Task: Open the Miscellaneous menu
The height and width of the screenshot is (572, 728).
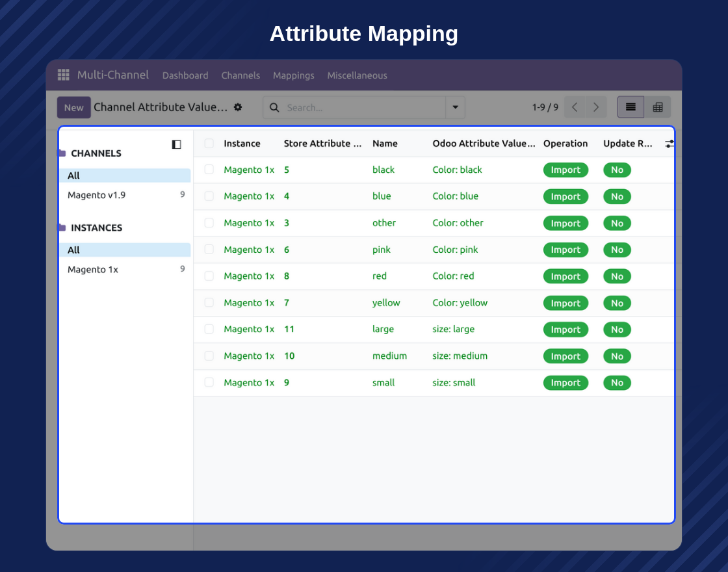Action: [x=357, y=75]
